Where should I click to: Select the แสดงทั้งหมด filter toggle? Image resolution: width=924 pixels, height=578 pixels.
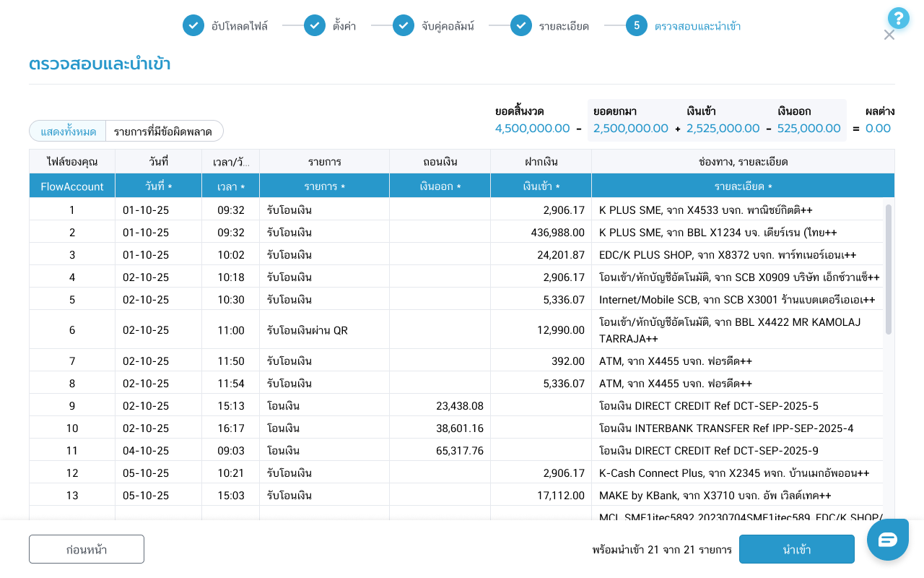coord(68,131)
